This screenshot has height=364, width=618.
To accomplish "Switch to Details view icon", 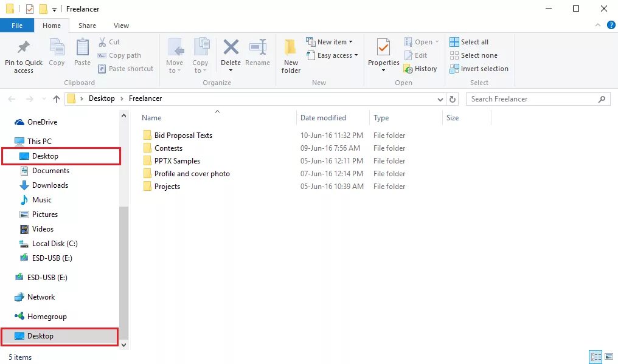I will click(x=596, y=357).
